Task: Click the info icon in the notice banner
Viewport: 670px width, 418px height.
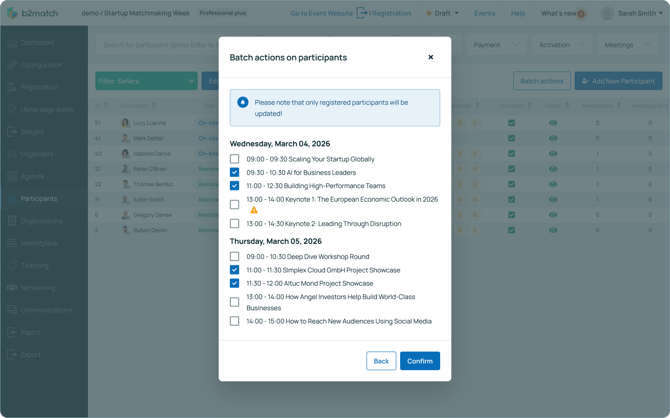Action: [243, 102]
